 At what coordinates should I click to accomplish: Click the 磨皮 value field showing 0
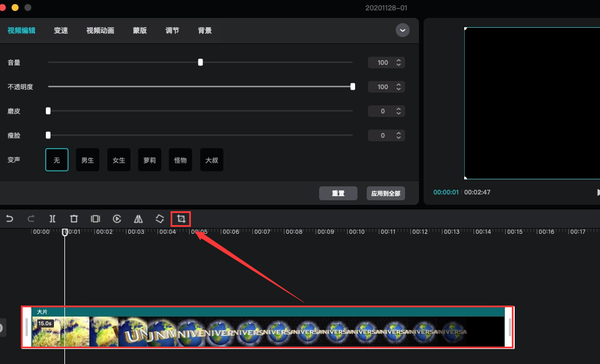[x=386, y=111]
